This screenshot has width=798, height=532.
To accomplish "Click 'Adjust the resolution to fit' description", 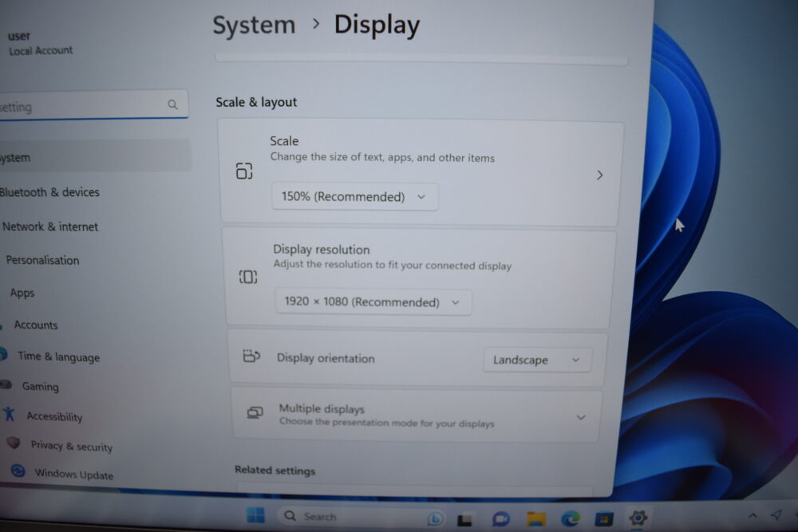I will [393, 265].
